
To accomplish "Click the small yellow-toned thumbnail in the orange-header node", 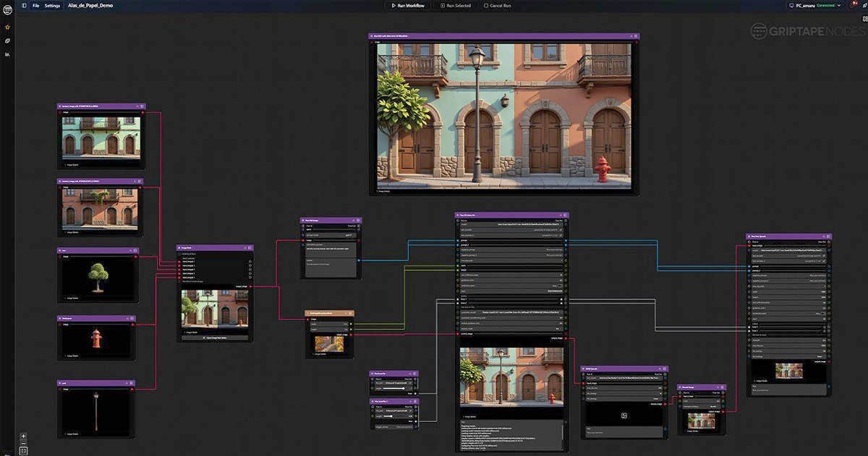I will click(x=328, y=342).
